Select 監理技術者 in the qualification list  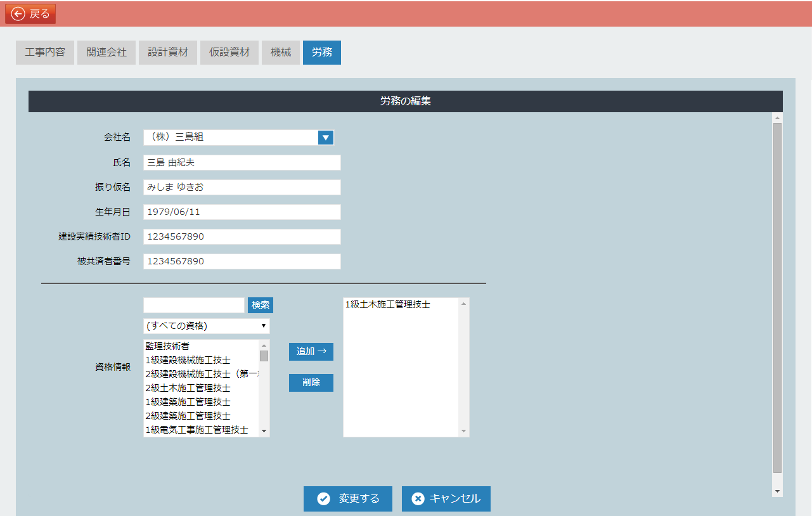coord(202,346)
